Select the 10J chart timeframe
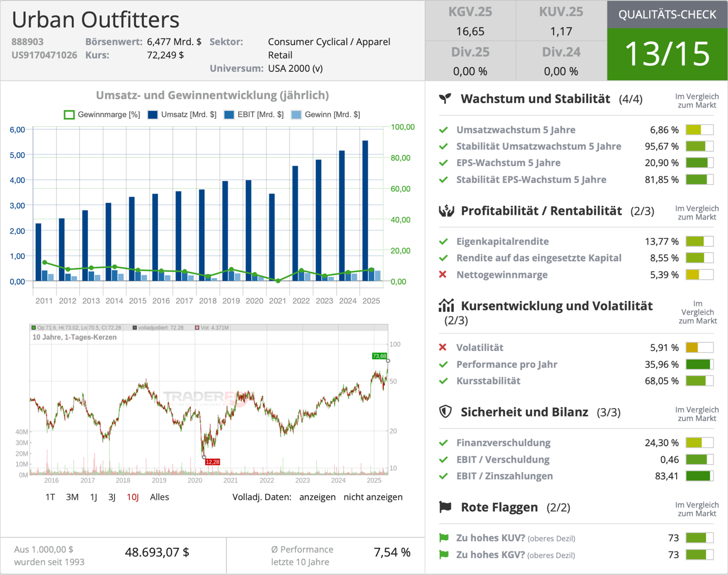 pyautogui.click(x=133, y=497)
